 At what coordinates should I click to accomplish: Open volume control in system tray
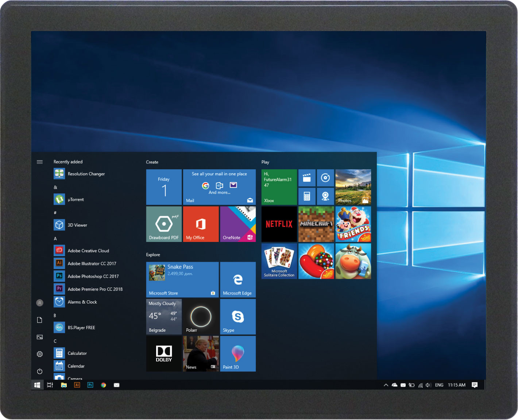[429, 385]
